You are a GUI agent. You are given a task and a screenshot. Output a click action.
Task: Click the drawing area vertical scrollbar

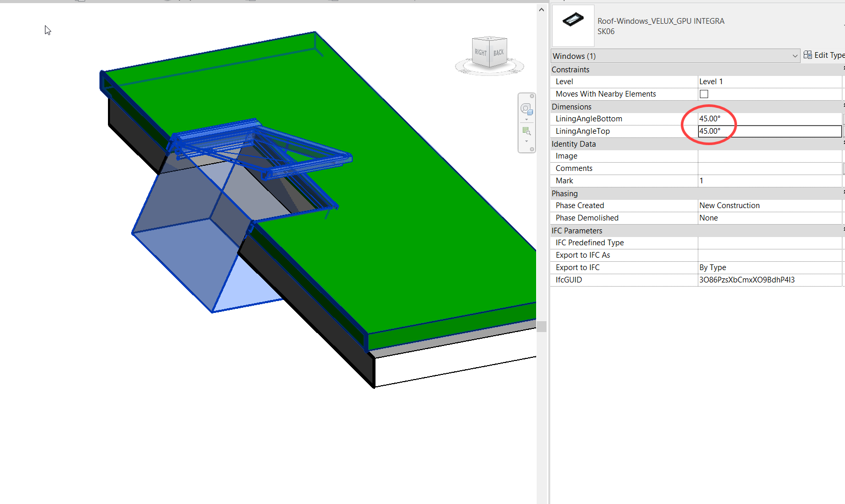[x=541, y=325]
